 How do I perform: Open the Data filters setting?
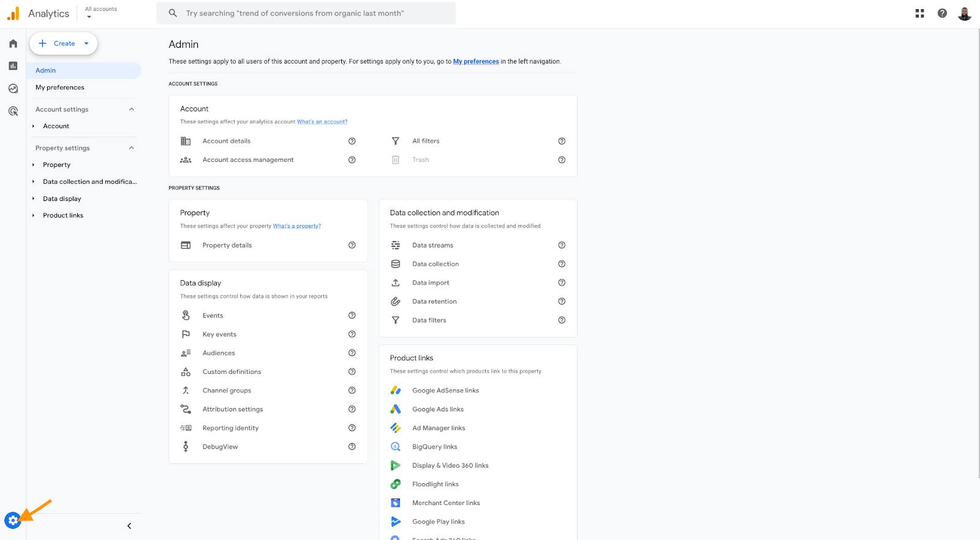click(429, 321)
